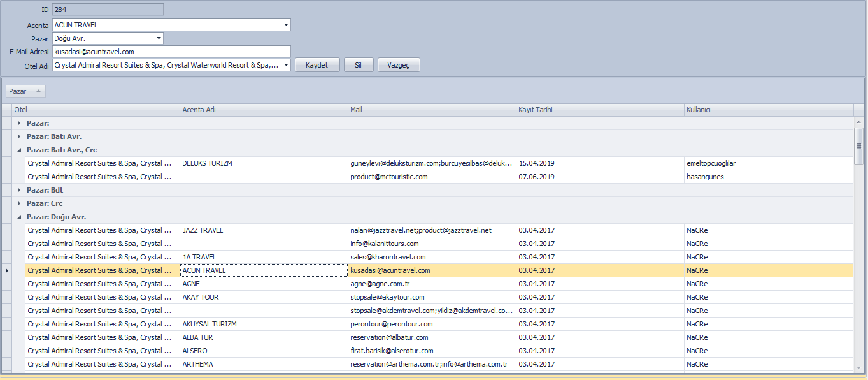Screen dimensions: 868x380
Task: Click the nalan@jazztravel.net mail cell
Action: coord(432,230)
